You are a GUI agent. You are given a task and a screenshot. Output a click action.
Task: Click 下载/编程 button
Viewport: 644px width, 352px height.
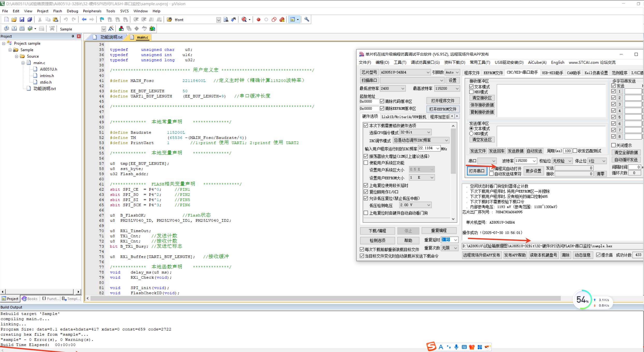(x=377, y=231)
